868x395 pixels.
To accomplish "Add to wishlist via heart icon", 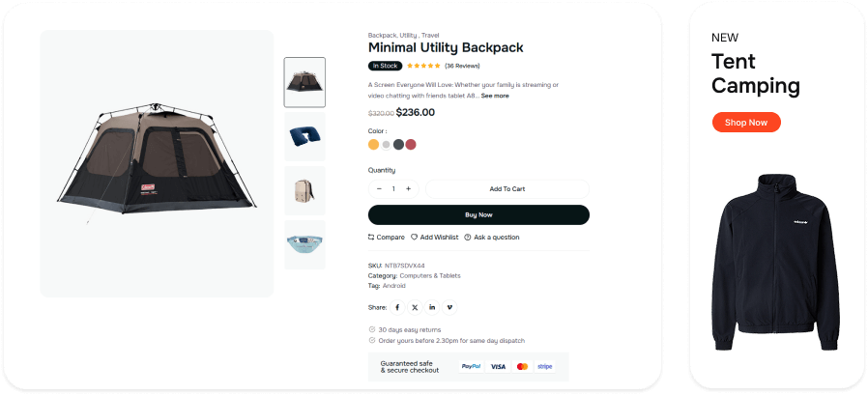I will pos(434,237).
